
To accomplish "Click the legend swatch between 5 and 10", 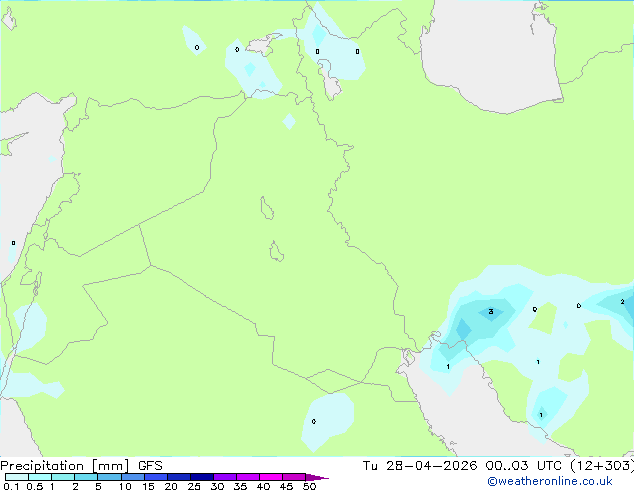I will click(109, 477).
